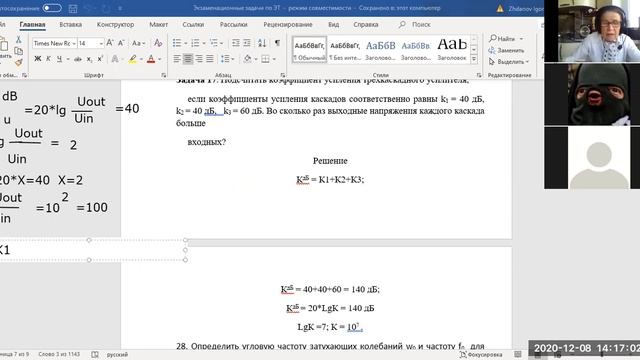Screen dimensions: 640x360
Task: Click the Найти find button
Action: 506,38
